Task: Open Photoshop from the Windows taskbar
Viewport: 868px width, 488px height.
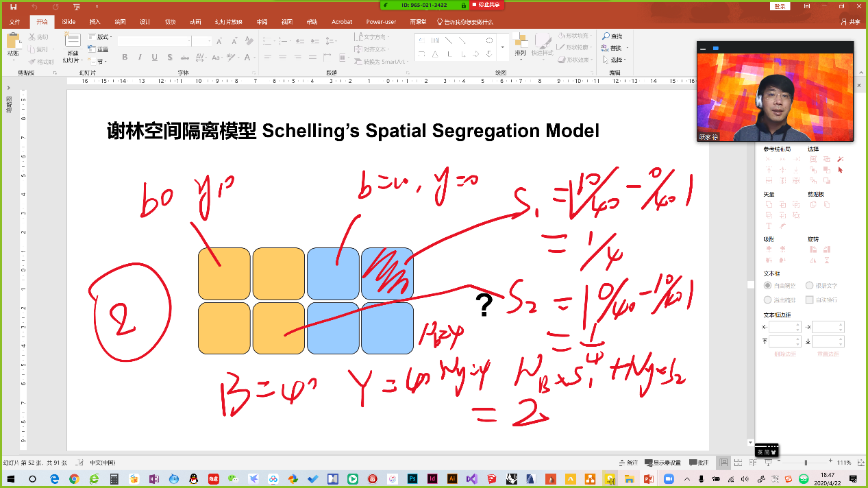Action: pos(412,478)
